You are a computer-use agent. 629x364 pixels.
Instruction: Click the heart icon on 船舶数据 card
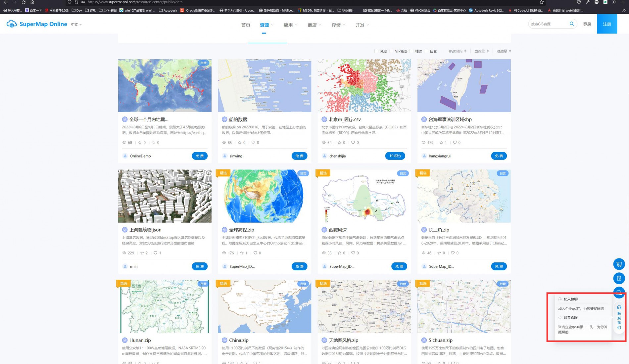click(253, 143)
